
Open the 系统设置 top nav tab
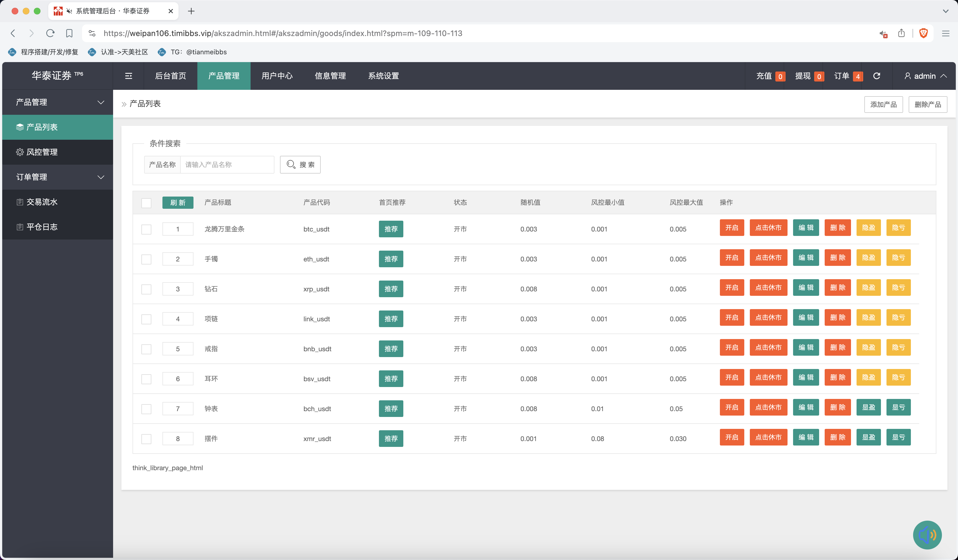(384, 76)
